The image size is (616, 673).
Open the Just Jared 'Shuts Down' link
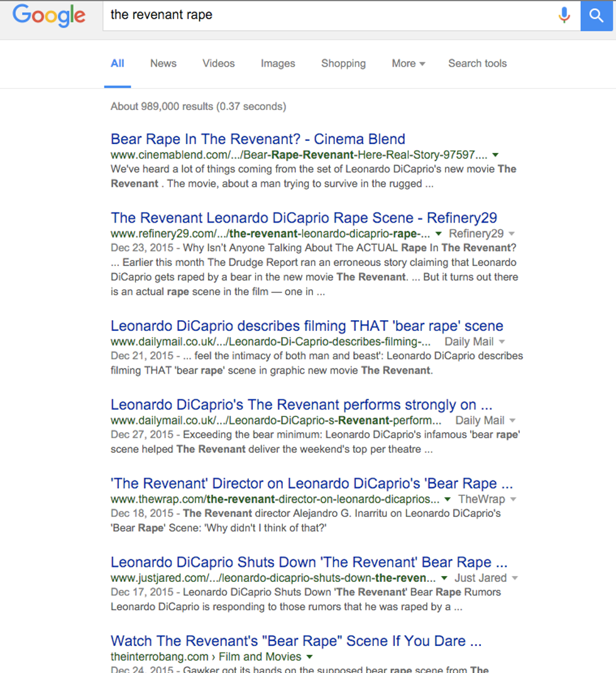(x=309, y=562)
